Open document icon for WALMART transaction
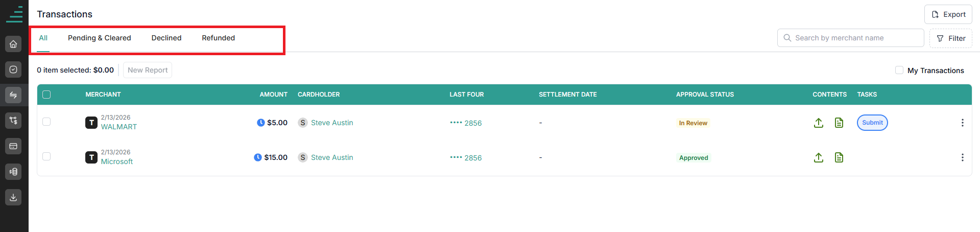This screenshot has width=980, height=232. tap(839, 123)
